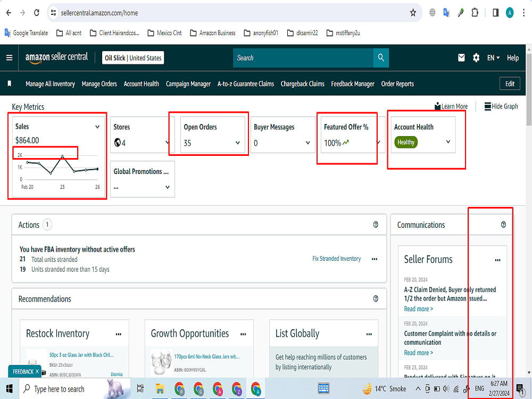
Task: Go back in the browser
Action: pyautogui.click(x=9, y=13)
